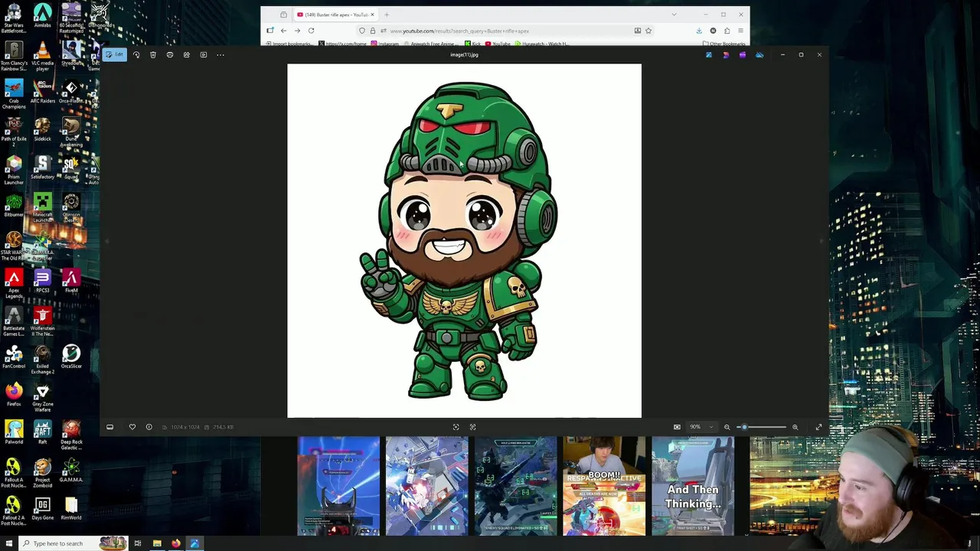Share the image from Photos toolbar
The width and height of the screenshot is (980, 551).
point(187,54)
